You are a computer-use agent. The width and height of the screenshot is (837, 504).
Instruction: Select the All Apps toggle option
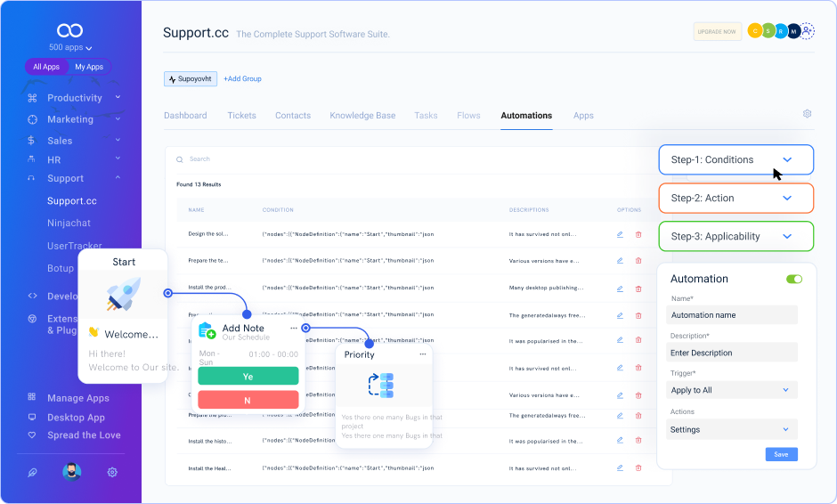coord(46,67)
